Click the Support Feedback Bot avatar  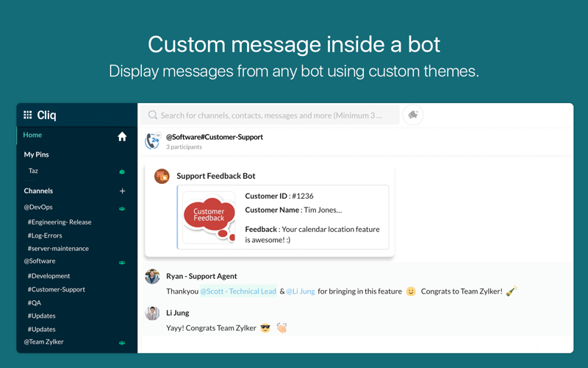[162, 176]
